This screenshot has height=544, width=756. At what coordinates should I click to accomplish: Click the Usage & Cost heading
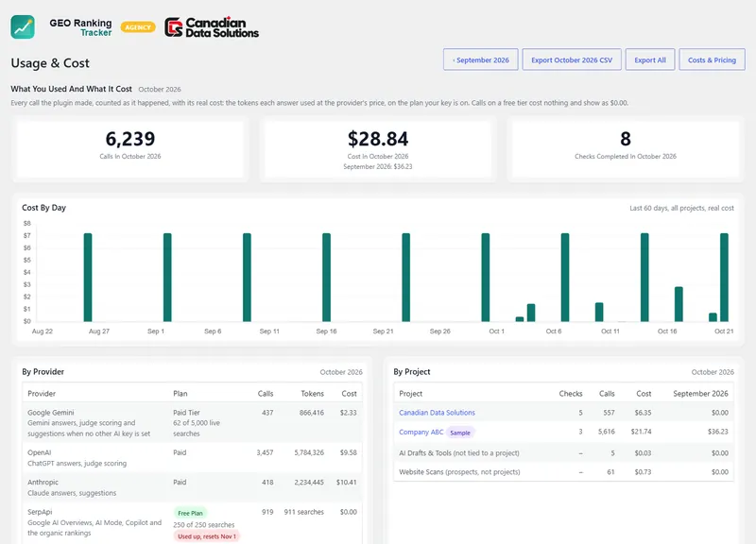(x=50, y=63)
